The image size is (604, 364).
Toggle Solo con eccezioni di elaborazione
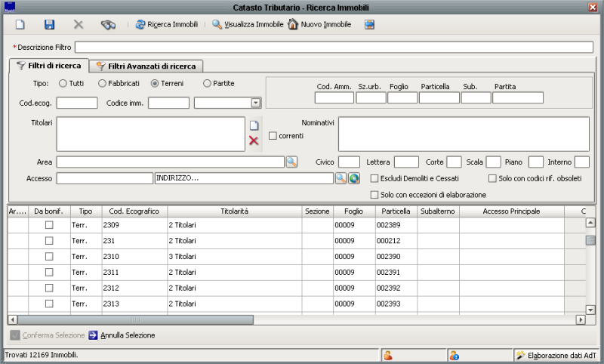374,194
